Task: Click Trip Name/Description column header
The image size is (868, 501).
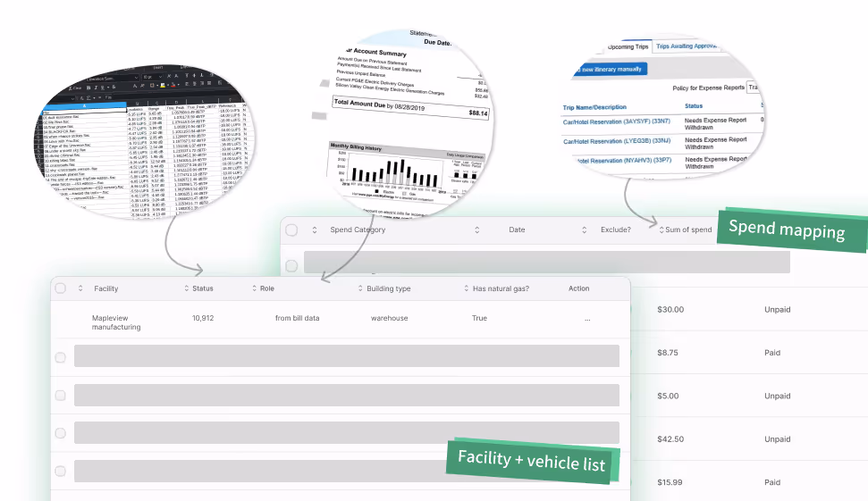Action: 594,107
